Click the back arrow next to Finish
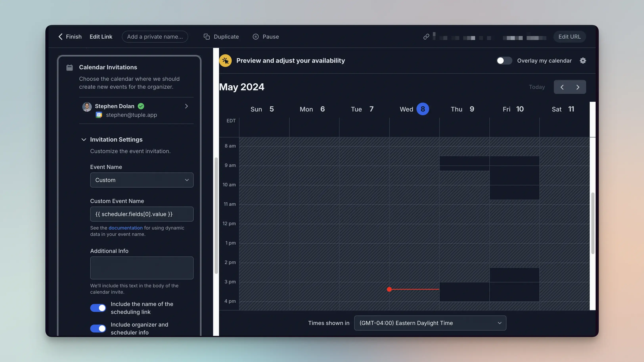The height and width of the screenshot is (362, 644). point(60,37)
